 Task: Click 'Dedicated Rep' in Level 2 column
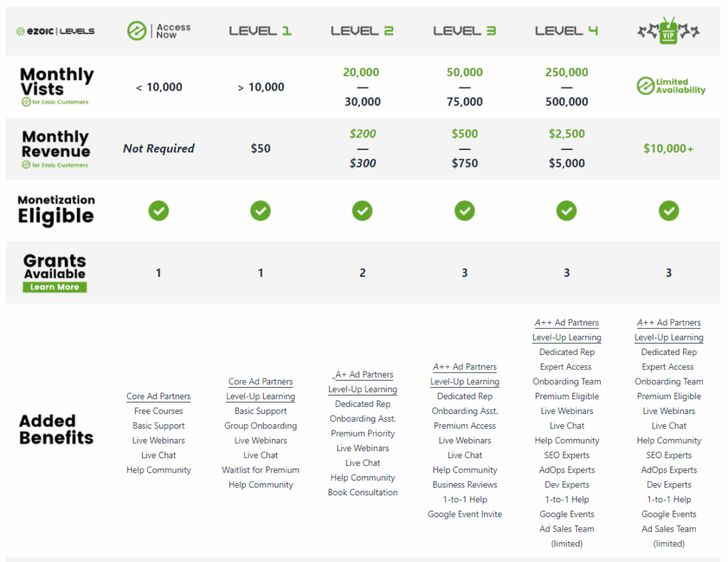point(363,404)
